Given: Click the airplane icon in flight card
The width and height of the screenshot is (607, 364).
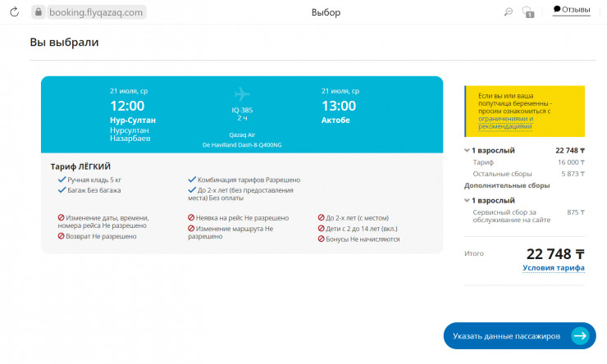Looking at the screenshot, I should click(242, 93).
